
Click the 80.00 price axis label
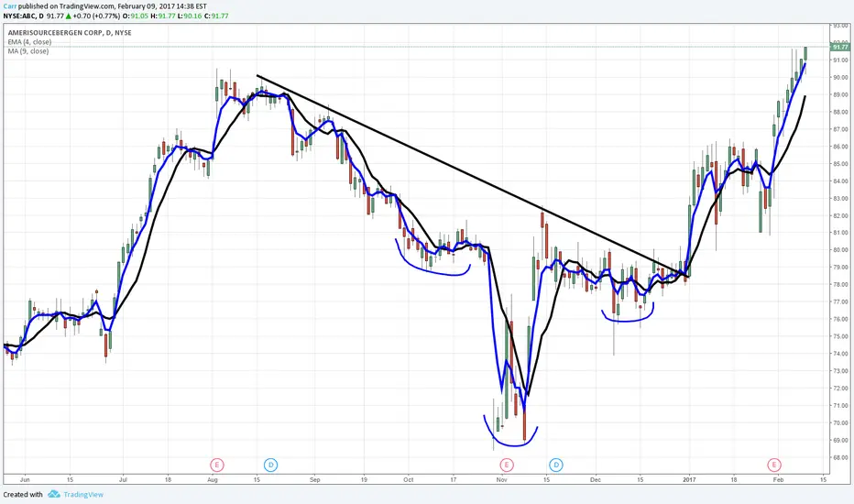pos(840,250)
